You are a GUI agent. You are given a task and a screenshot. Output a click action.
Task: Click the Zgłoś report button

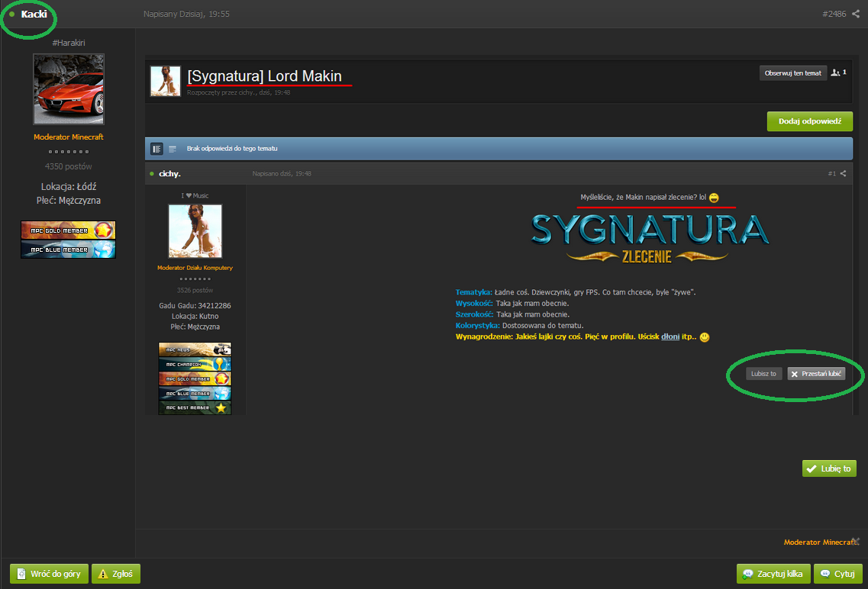(116, 574)
